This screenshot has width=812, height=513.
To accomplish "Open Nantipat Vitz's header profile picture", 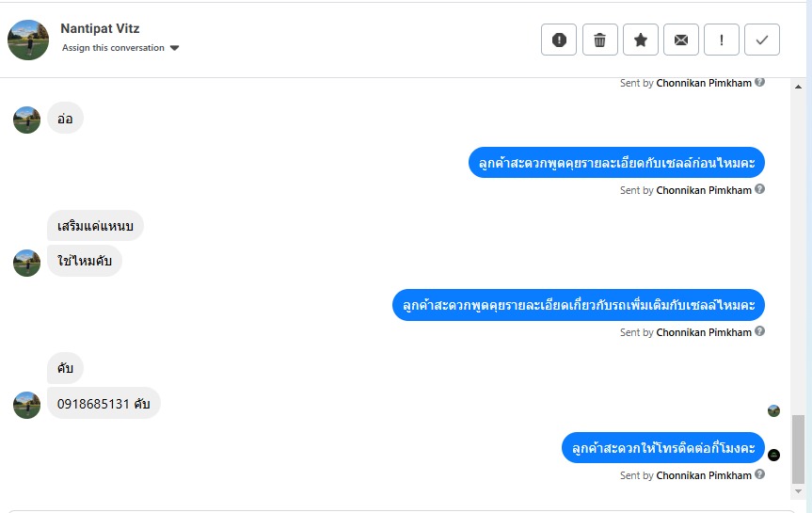I will (28, 40).
